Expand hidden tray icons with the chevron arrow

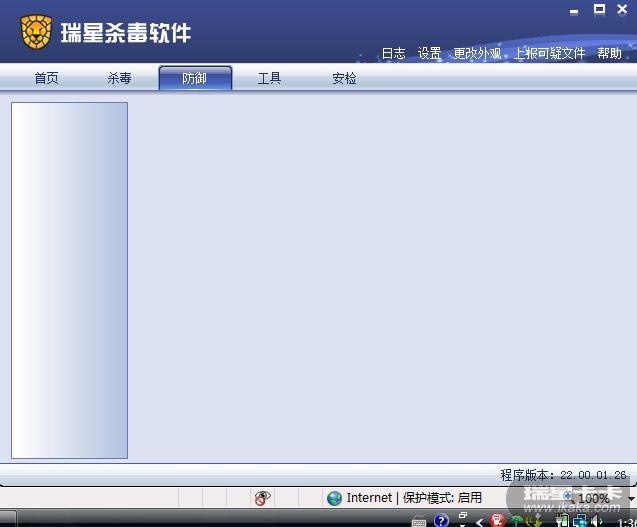coord(480,523)
